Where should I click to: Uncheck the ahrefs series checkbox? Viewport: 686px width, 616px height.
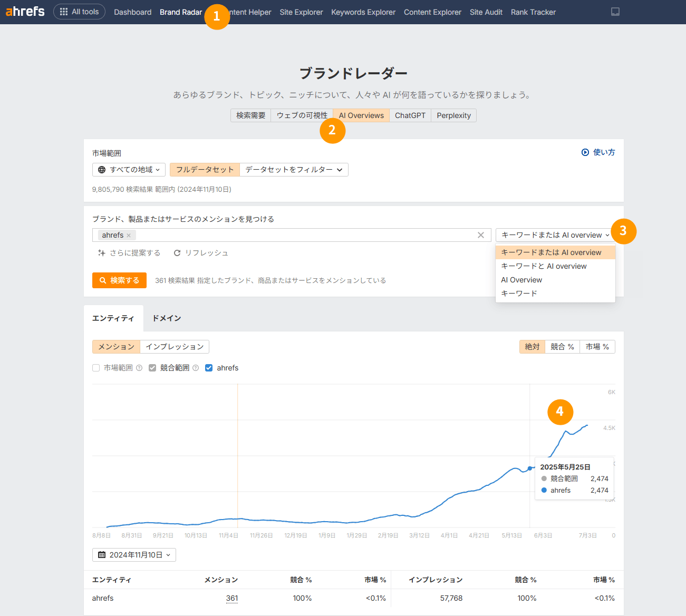pyautogui.click(x=209, y=367)
